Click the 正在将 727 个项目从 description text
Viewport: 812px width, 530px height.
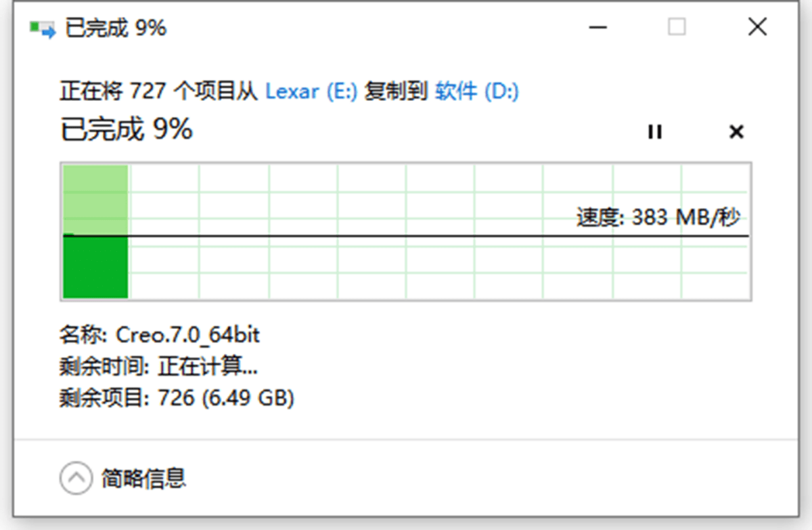pyautogui.click(x=158, y=91)
